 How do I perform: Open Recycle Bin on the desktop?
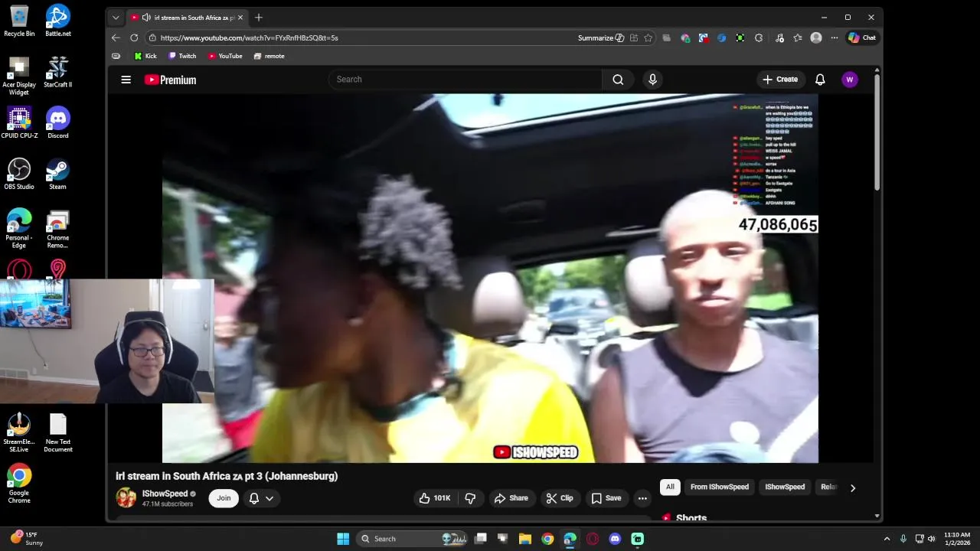[x=19, y=21]
